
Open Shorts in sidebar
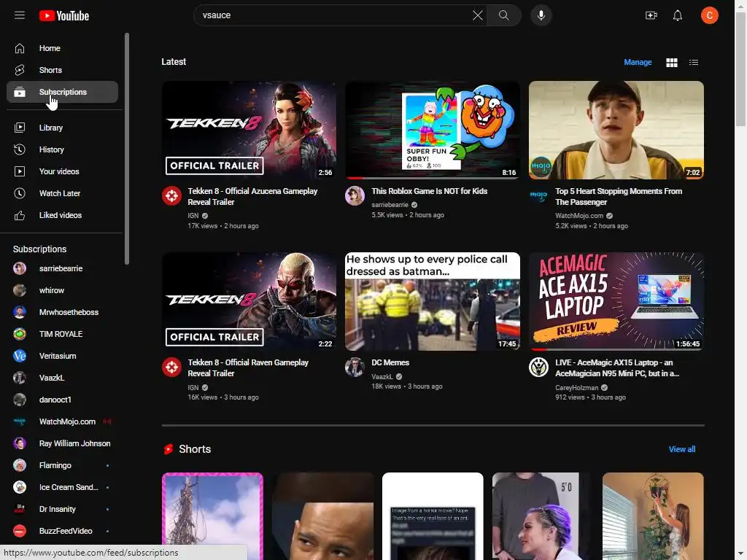coord(63,70)
